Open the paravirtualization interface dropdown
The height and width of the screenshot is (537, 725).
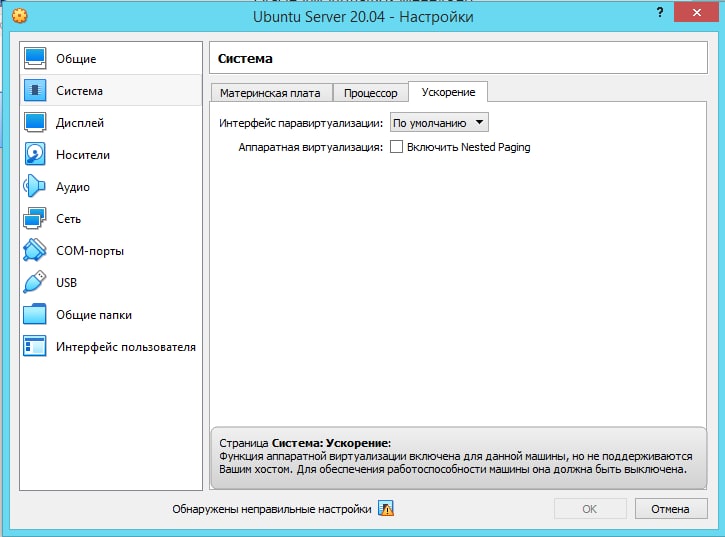(x=439, y=123)
